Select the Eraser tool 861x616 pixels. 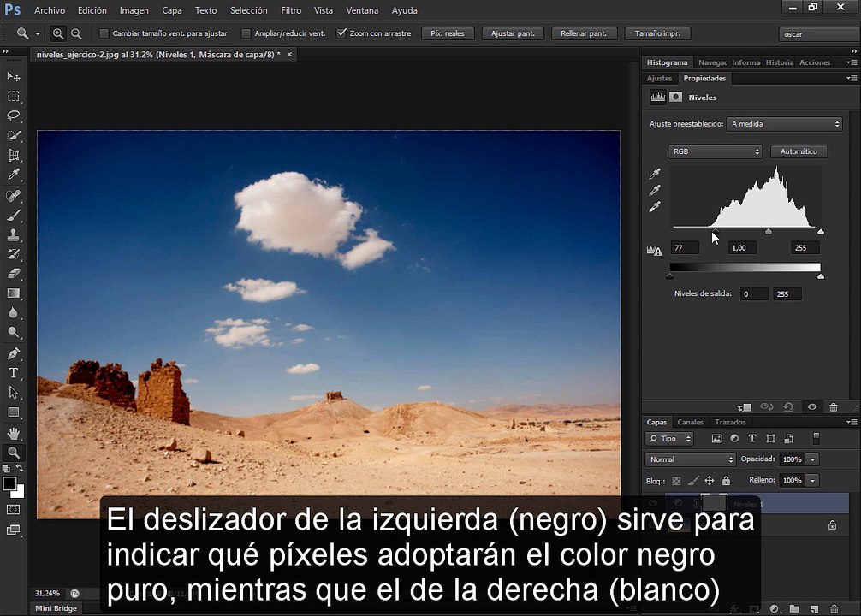[x=14, y=274]
